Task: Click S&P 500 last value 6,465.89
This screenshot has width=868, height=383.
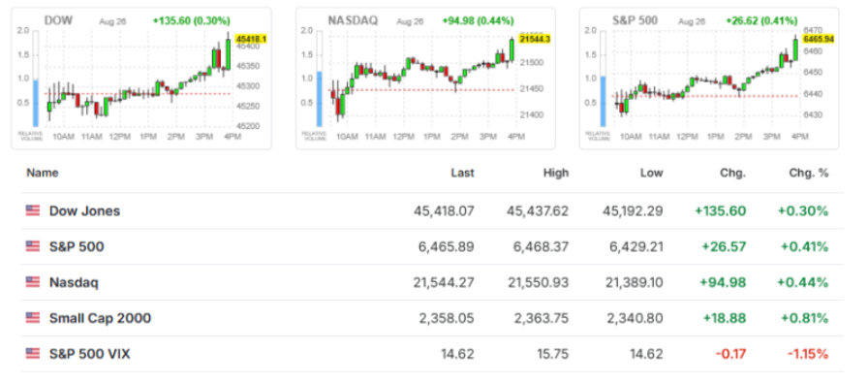Action: [x=447, y=246]
